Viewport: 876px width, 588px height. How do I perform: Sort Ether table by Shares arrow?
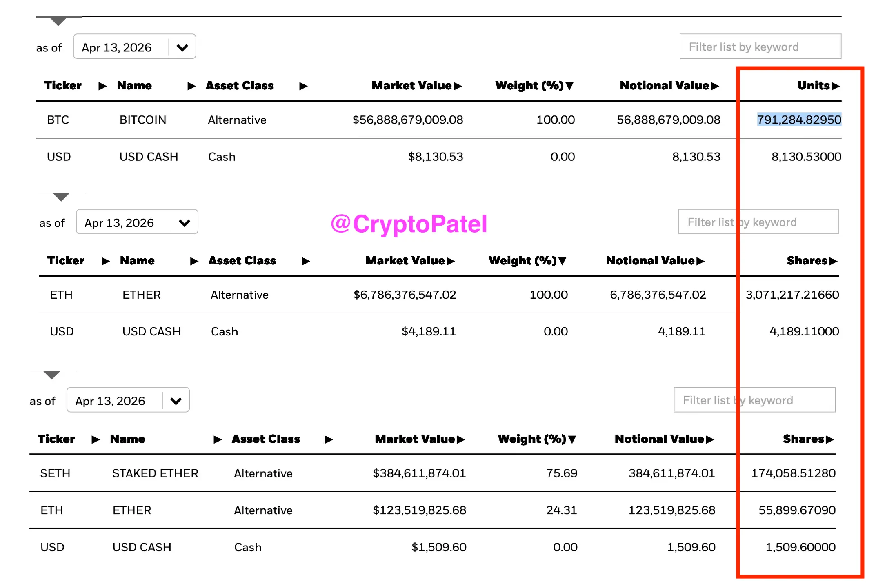click(x=833, y=261)
